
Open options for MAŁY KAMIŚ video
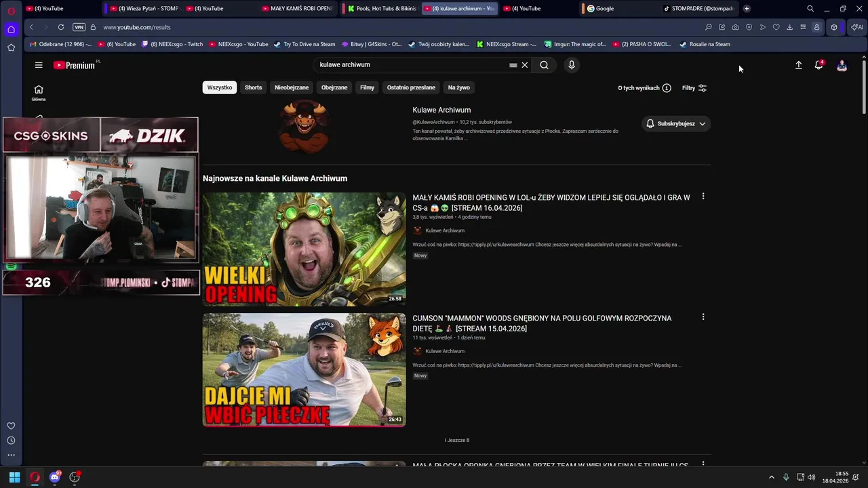(703, 197)
